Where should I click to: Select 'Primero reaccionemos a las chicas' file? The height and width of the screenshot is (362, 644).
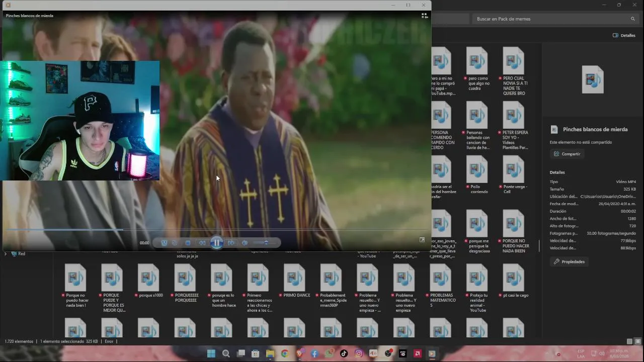click(258, 288)
